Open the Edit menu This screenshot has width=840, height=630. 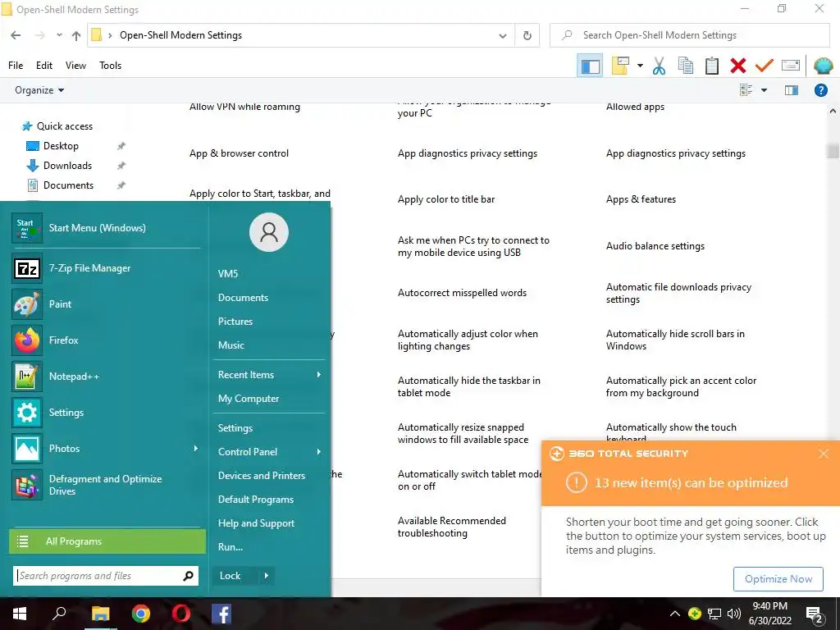[44, 66]
